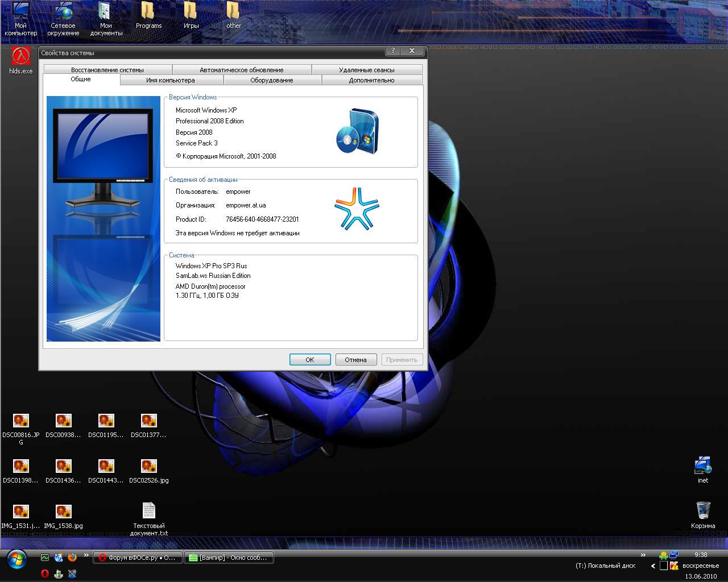Expand the toolbar chevron left of tray icons
728x582 pixels.
[643, 555]
